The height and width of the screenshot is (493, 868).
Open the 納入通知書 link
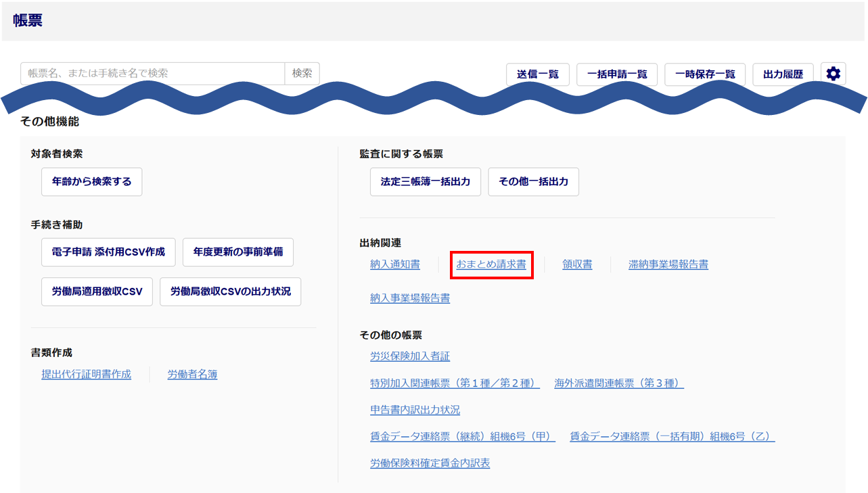[395, 264]
